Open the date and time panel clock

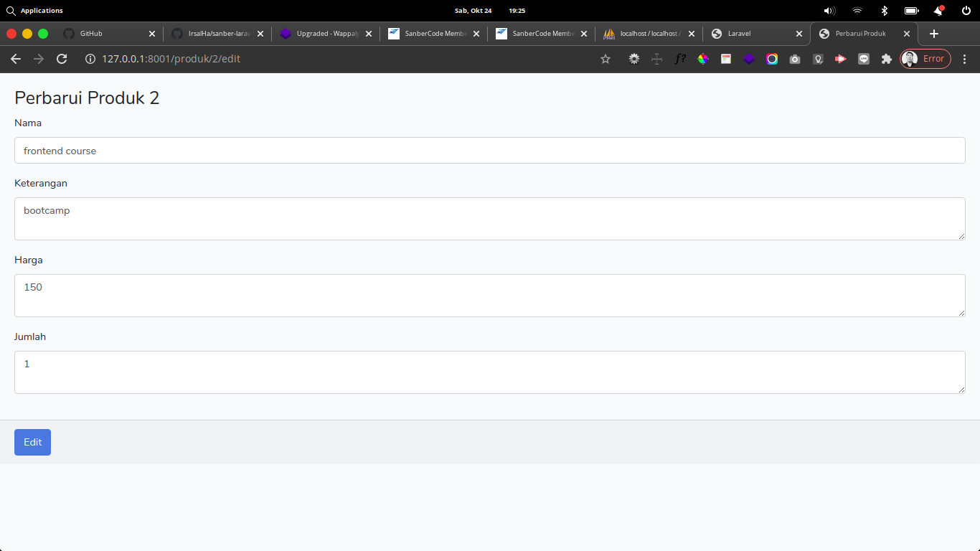point(490,11)
